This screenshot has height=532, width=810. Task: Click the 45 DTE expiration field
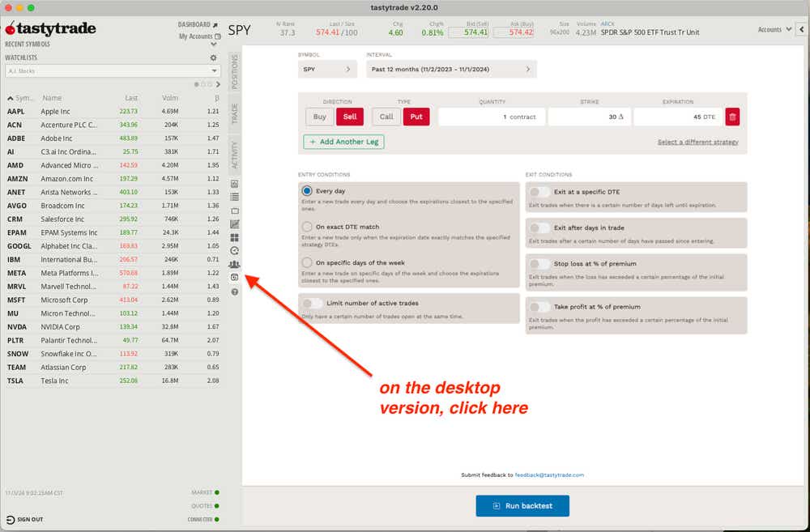pos(678,117)
